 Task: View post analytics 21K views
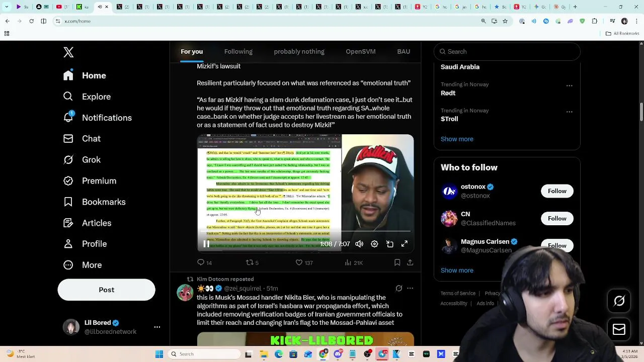pos(354,262)
